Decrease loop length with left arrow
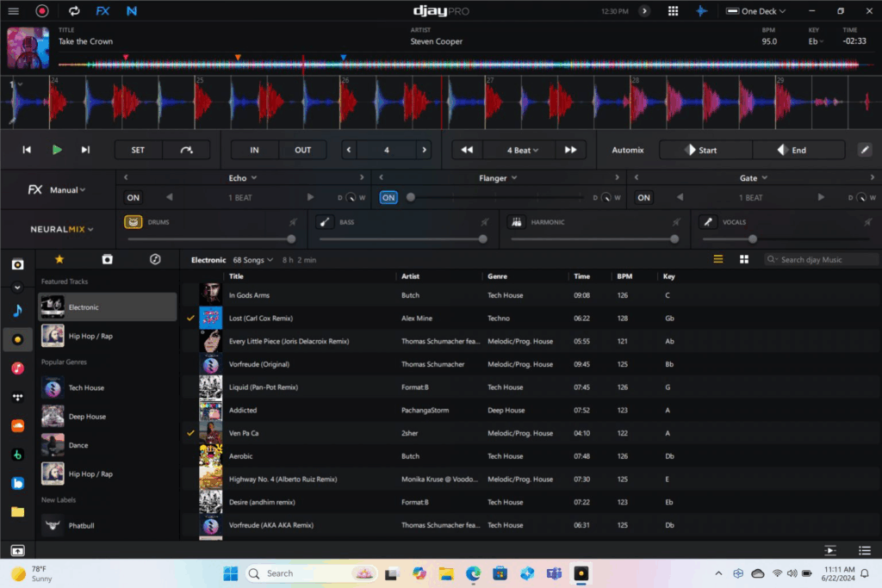The width and height of the screenshot is (882, 588). (349, 150)
